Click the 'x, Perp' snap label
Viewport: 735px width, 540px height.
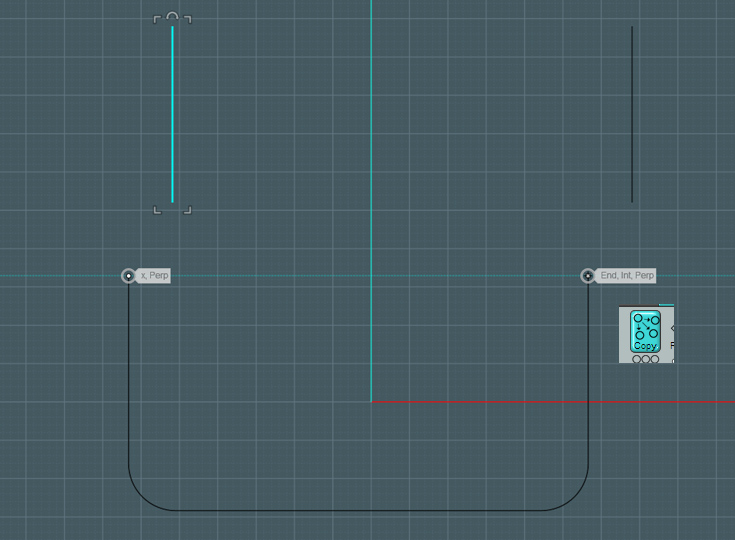(x=154, y=276)
